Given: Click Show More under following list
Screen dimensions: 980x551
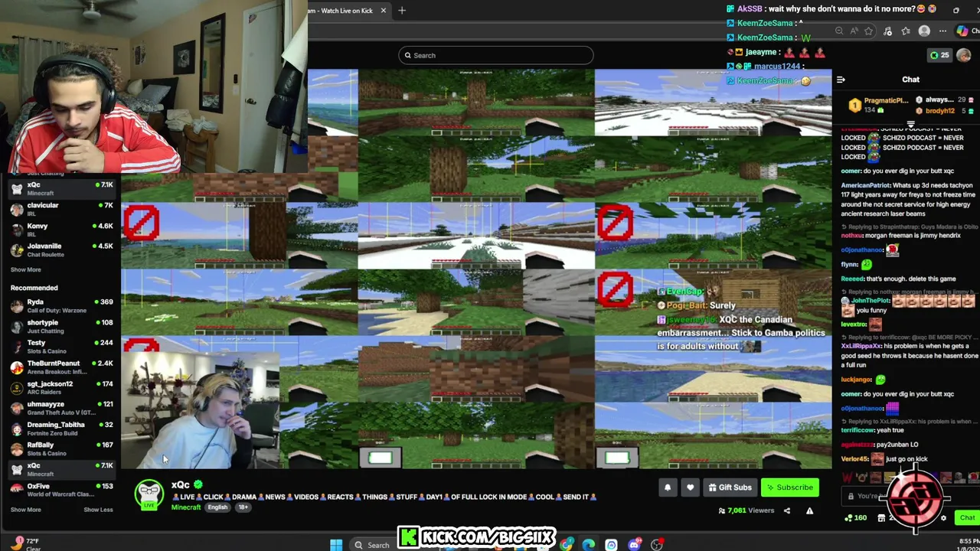Looking at the screenshot, I should [25, 269].
